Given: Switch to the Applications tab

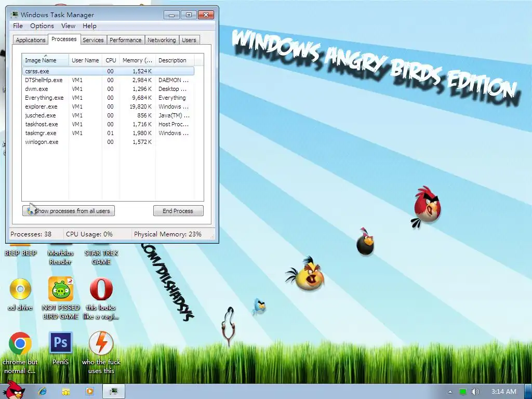Looking at the screenshot, I should (x=31, y=40).
